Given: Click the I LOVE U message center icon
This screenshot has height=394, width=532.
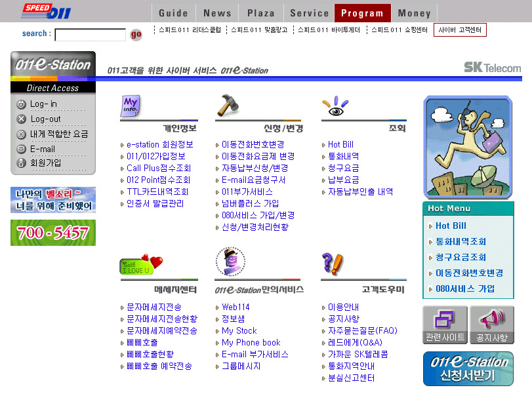Looking at the screenshot, I should (141, 264).
